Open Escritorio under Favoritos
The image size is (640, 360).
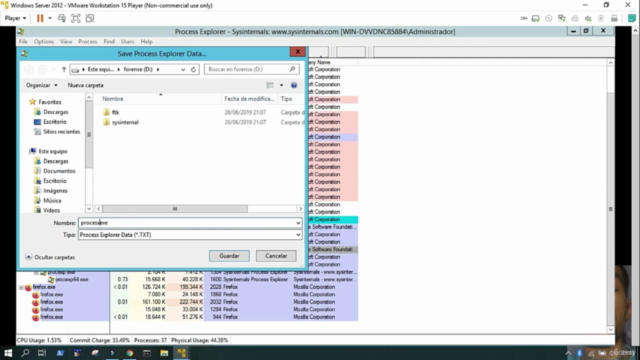[x=55, y=122]
